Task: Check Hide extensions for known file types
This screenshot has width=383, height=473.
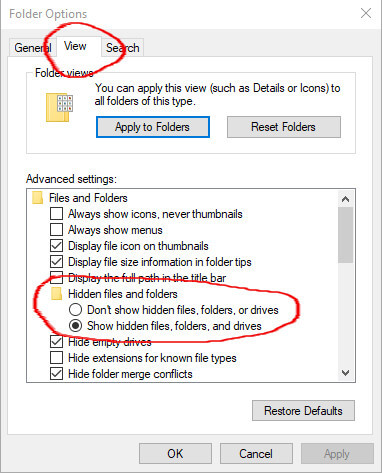Action: point(56,358)
